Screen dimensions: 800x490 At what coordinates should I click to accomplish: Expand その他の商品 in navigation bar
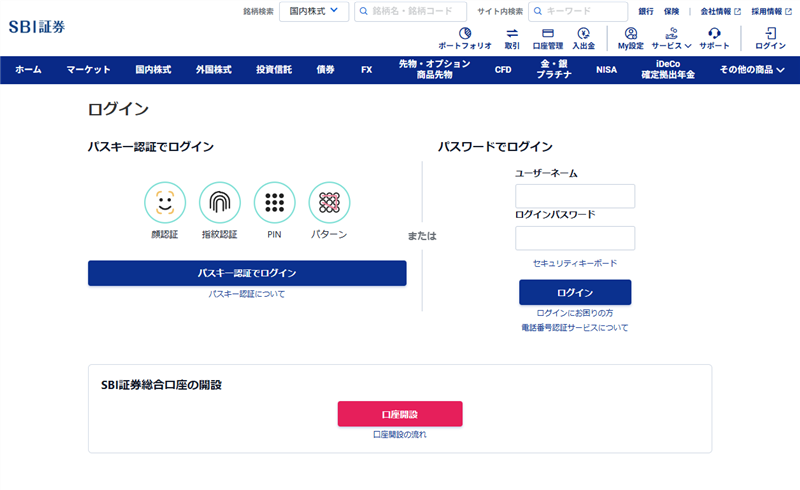[752, 70]
